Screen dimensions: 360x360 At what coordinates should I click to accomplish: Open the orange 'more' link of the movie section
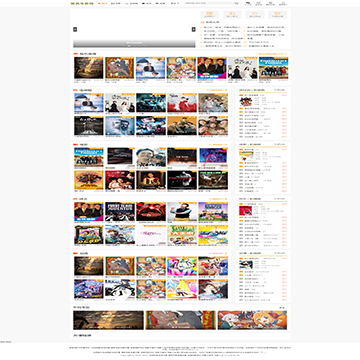(x=218, y=144)
